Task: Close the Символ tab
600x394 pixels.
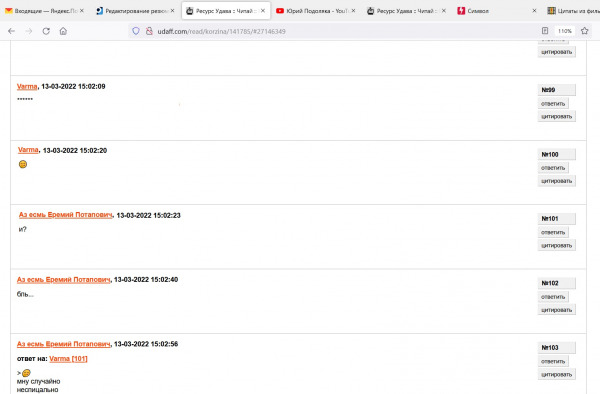Action: (534, 11)
